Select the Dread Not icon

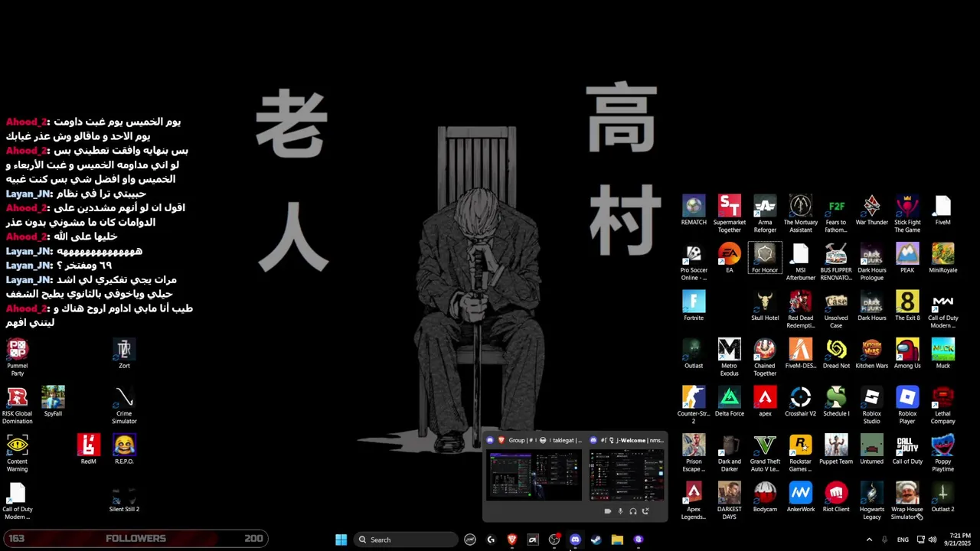click(836, 354)
